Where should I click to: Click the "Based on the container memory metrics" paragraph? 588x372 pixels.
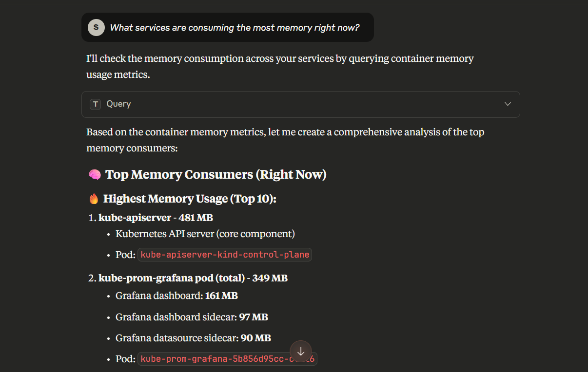pos(285,140)
